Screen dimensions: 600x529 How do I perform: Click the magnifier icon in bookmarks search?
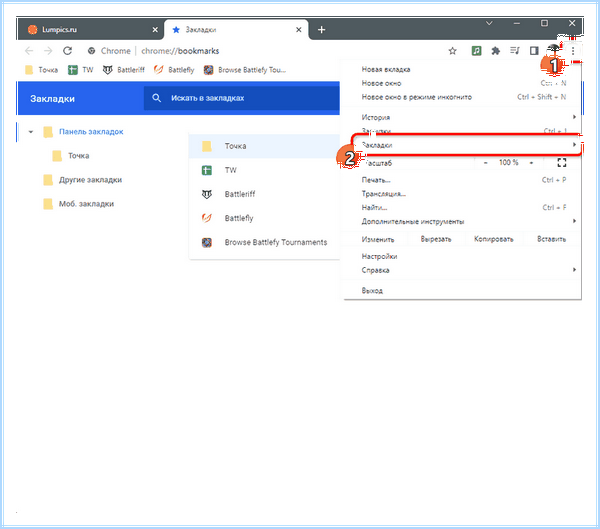157,98
